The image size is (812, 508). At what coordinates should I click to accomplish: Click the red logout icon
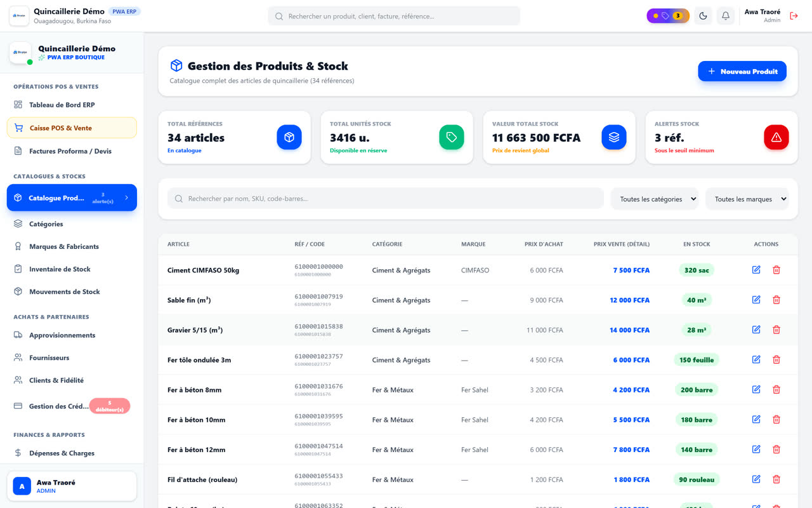click(x=794, y=16)
